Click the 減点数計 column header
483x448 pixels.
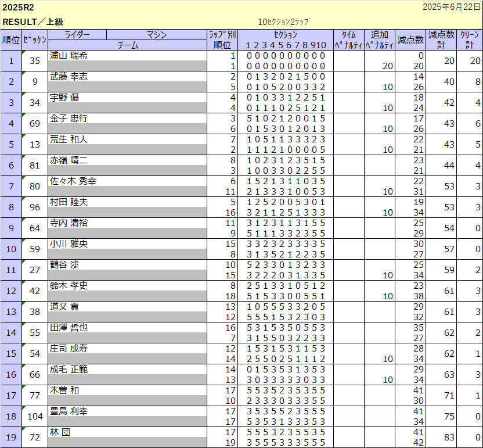click(441, 40)
